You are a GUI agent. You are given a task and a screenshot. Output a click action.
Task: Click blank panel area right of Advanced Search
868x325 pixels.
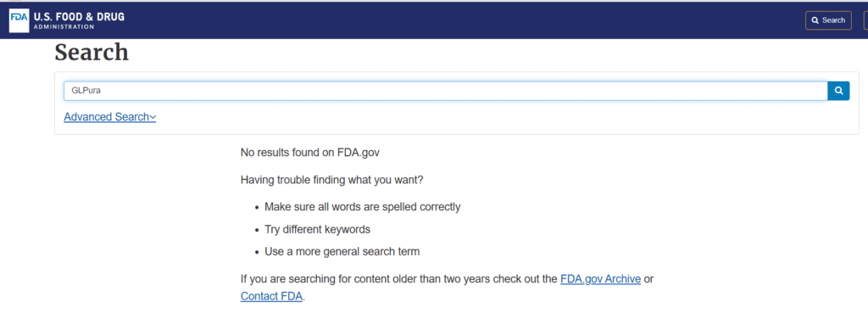tap(498, 118)
